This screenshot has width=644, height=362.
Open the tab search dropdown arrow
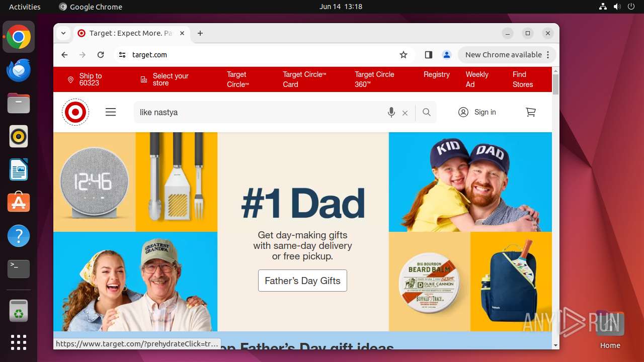63,33
